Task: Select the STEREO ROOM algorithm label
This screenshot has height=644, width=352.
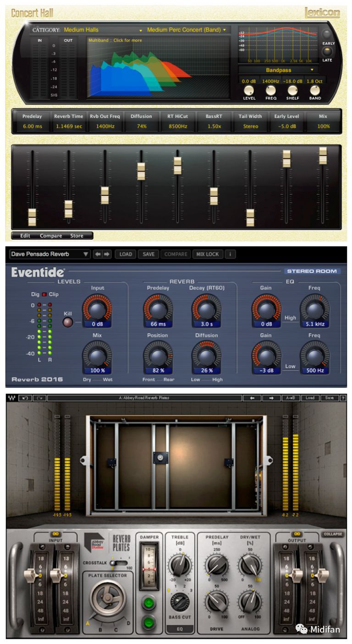Action: pos(312,271)
